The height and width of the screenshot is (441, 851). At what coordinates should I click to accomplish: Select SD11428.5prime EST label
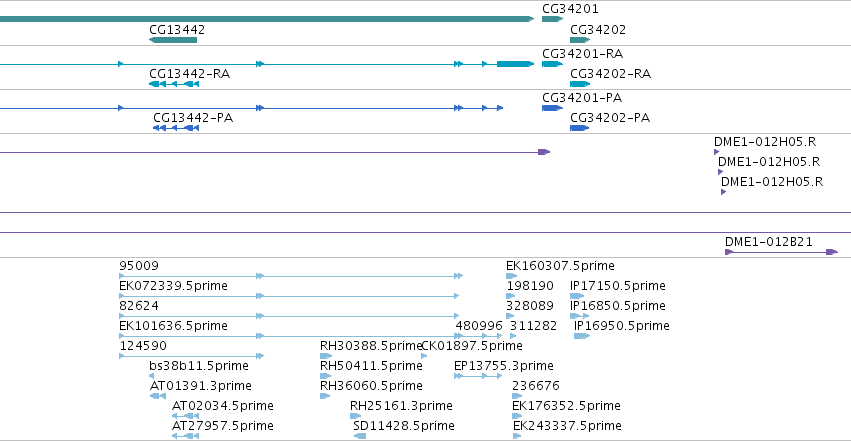click(x=404, y=426)
